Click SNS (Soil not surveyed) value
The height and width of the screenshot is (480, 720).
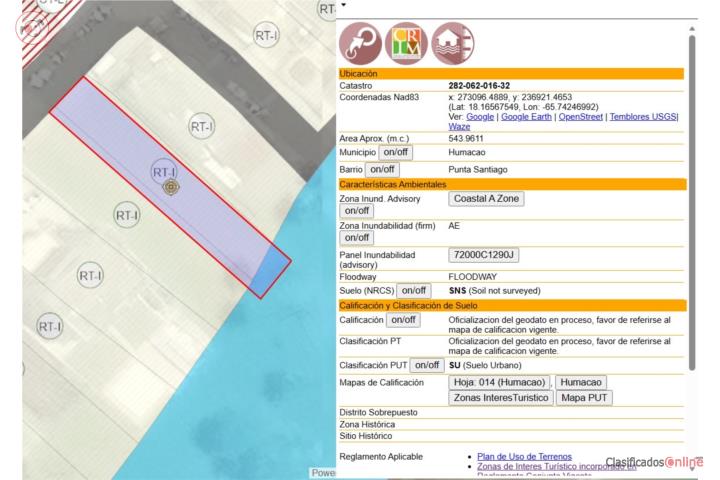(x=495, y=291)
